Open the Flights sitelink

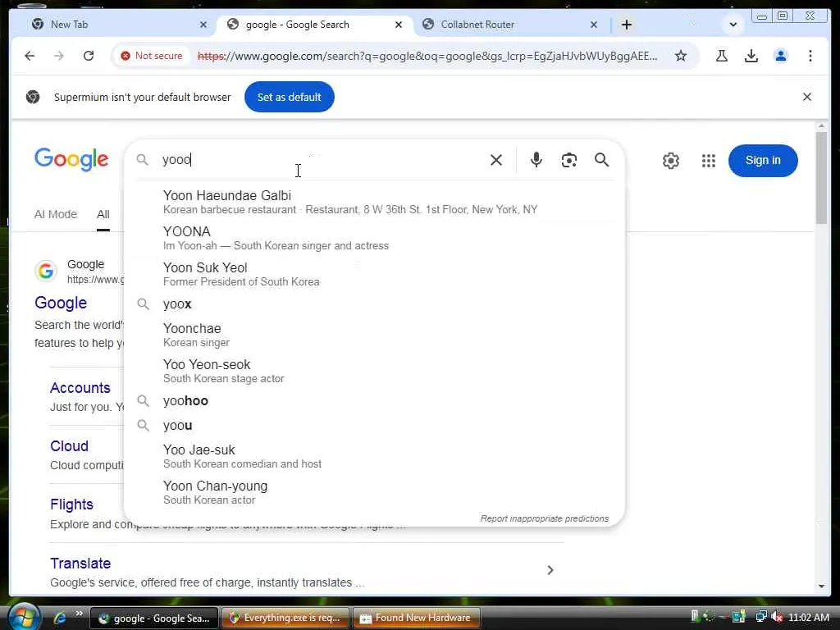coord(72,504)
